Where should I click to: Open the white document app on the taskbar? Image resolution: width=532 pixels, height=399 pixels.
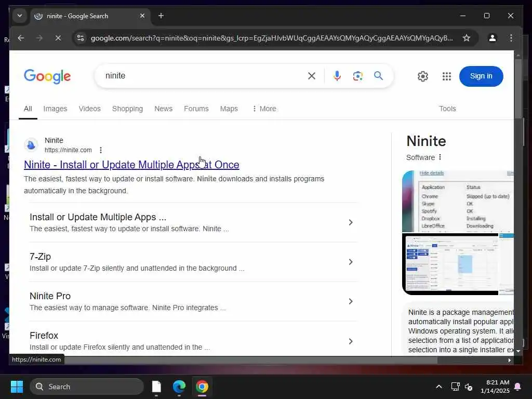point(156,387)
